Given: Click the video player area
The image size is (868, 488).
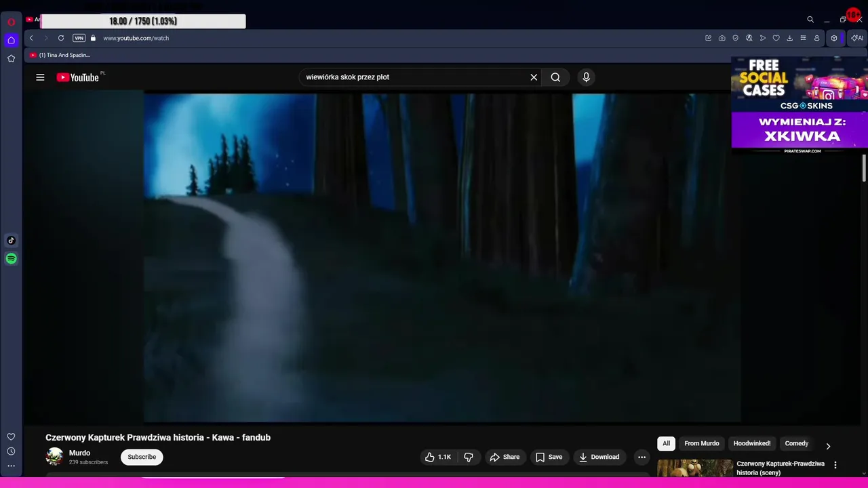Looking at the screenshot, I should (x=442, y=258).
